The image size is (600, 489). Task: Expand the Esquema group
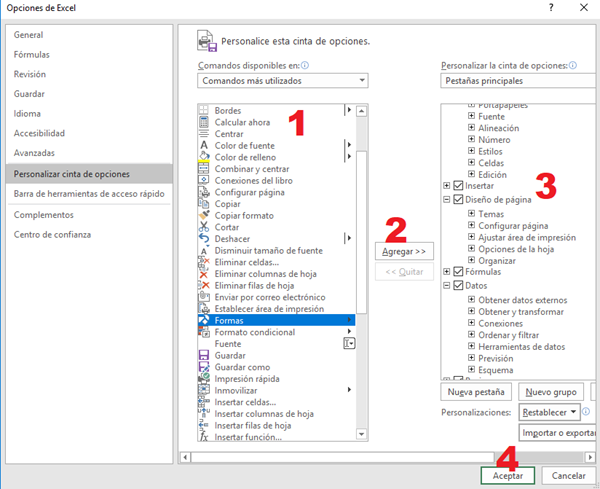pos(471,370)
